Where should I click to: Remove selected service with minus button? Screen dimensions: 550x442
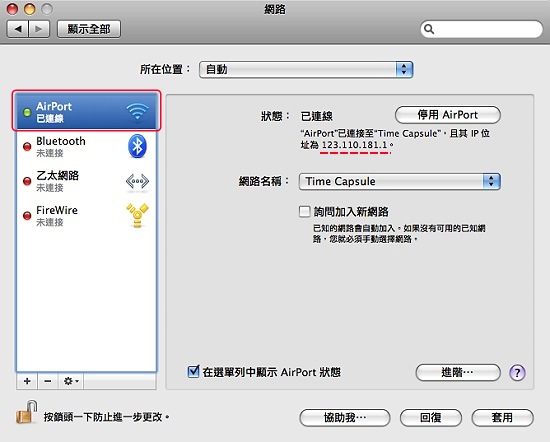pos(48,381)
